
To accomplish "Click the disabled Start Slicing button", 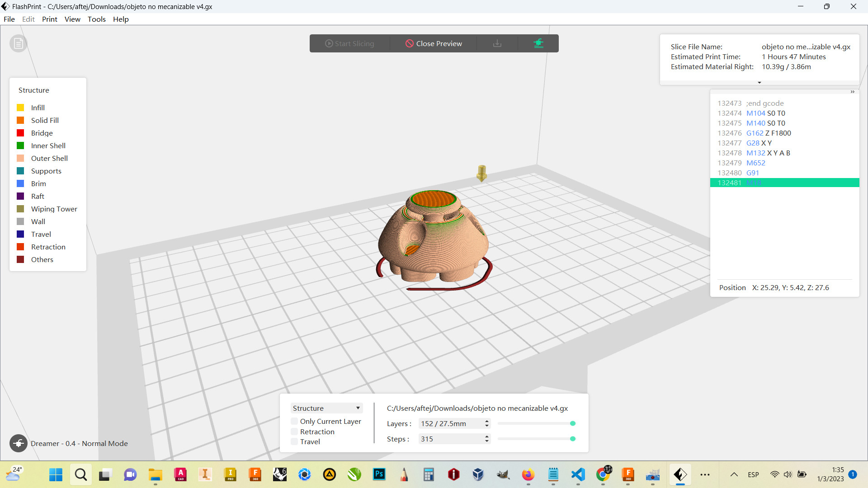I will tap(349, 43).
